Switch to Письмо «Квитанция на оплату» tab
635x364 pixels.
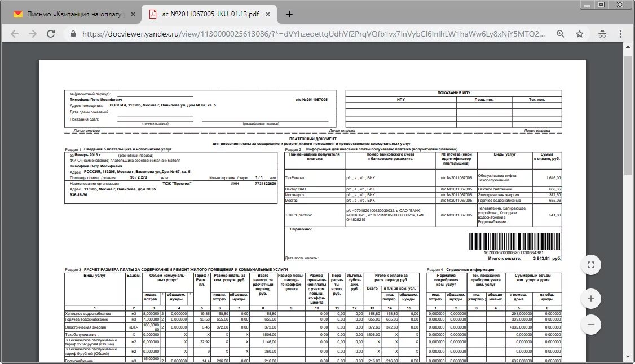[x=74, y=14]
